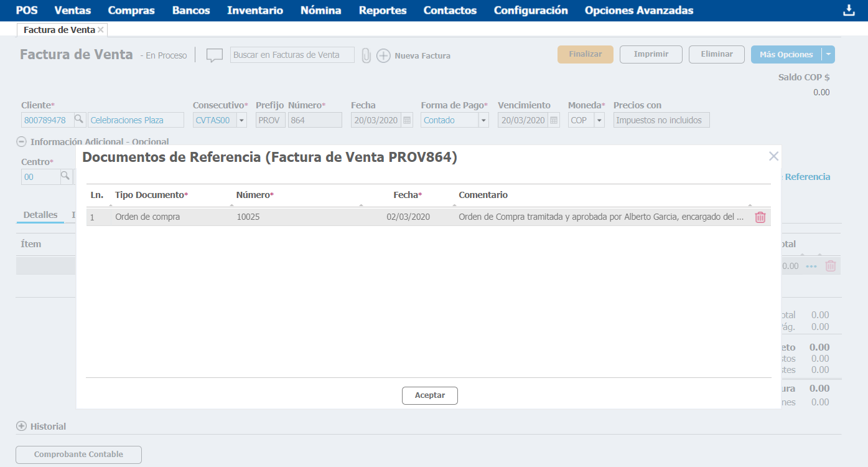The image size is (868, 467).
Task: Close the Factura de Venta tab
Action: 101,30
